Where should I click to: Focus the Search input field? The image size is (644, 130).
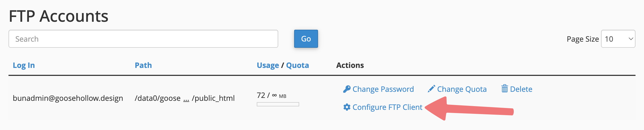143,39
